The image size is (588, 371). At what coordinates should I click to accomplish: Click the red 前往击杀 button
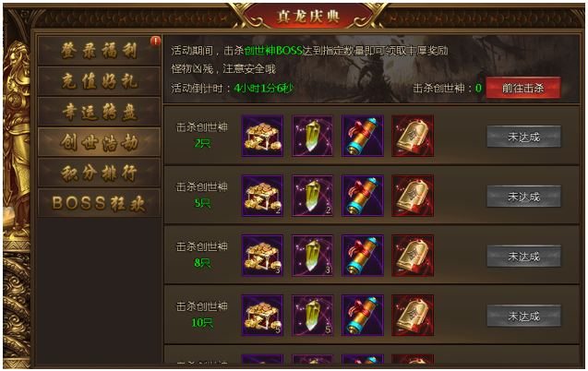pyautogui.click(x=523, y=88)
